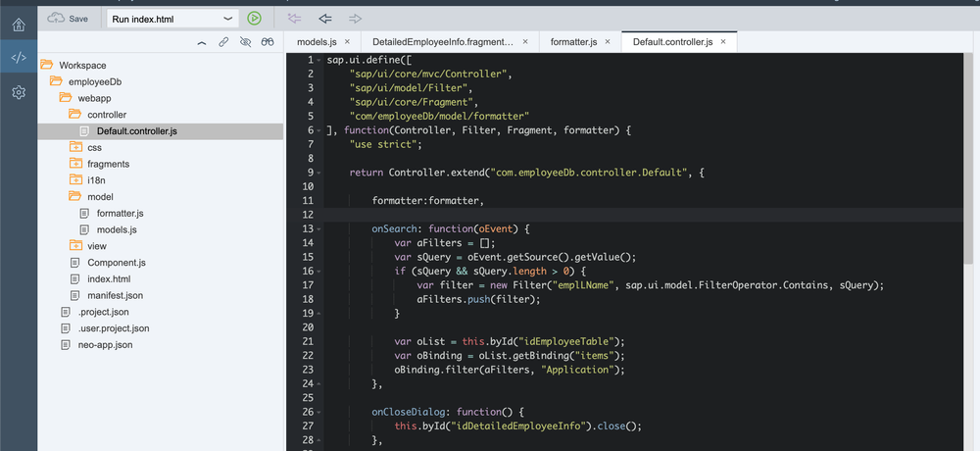Viewport: 980px width, 451px height.
Task: Close the DetailedEmployeeInfo.fragment tab
Action: tap(525, 42)
